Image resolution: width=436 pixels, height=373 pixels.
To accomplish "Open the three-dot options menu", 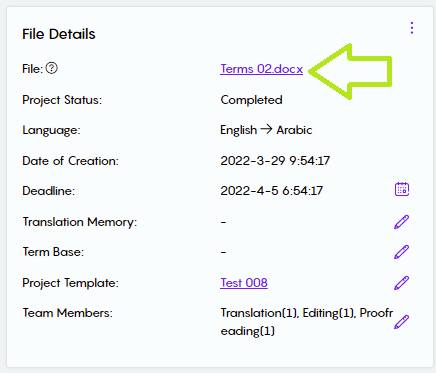I will pyautogui.click(x=412, y=28).
